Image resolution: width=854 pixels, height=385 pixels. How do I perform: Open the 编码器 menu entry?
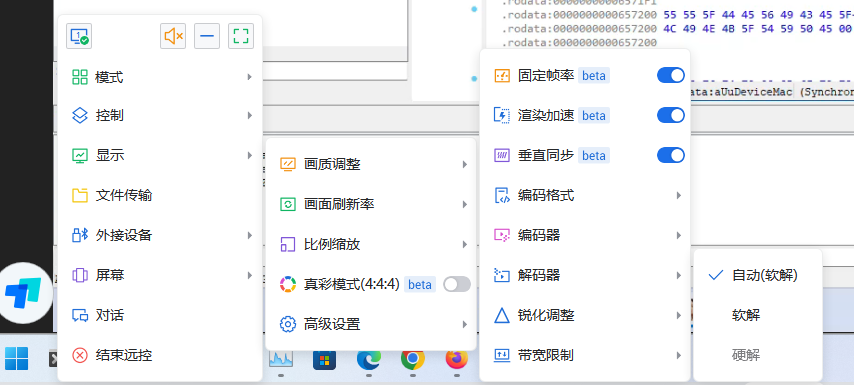(x=585, y=235)
